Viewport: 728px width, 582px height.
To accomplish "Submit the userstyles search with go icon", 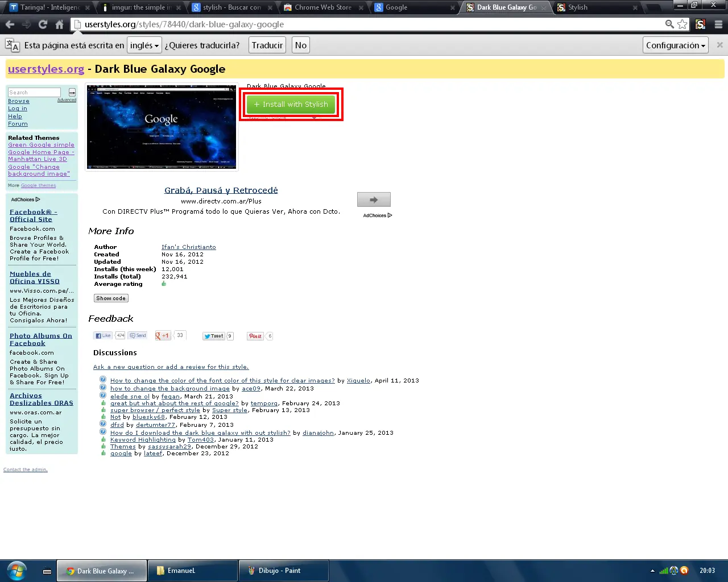I will click(72, 92).
